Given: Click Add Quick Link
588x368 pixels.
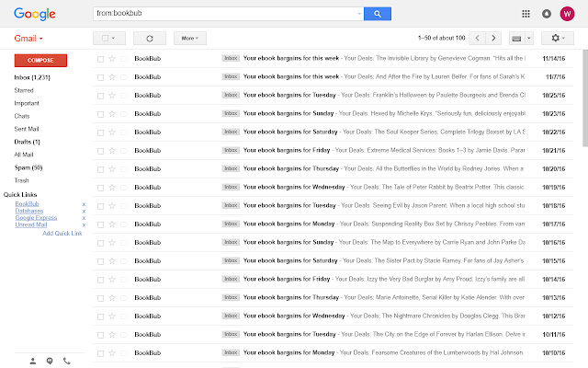Looking at the screenshot, I should pos(62,233).
